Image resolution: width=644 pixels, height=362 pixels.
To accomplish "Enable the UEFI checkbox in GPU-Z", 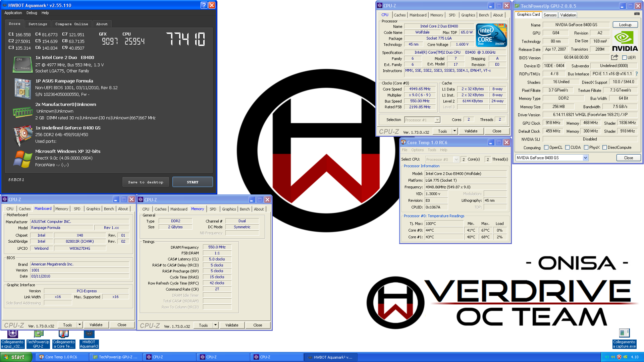I will (624, 57).
